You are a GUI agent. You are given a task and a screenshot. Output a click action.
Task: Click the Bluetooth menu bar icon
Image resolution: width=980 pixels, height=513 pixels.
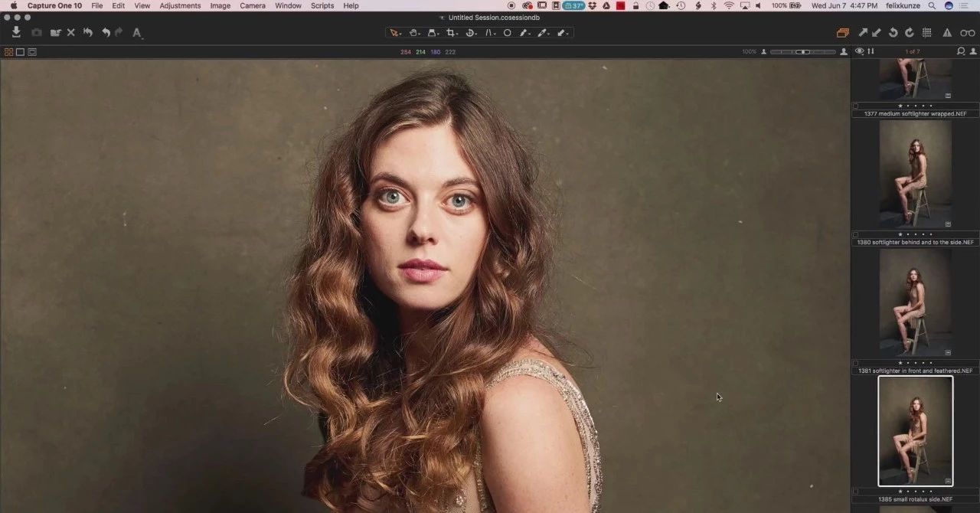[x=714, y=5]
